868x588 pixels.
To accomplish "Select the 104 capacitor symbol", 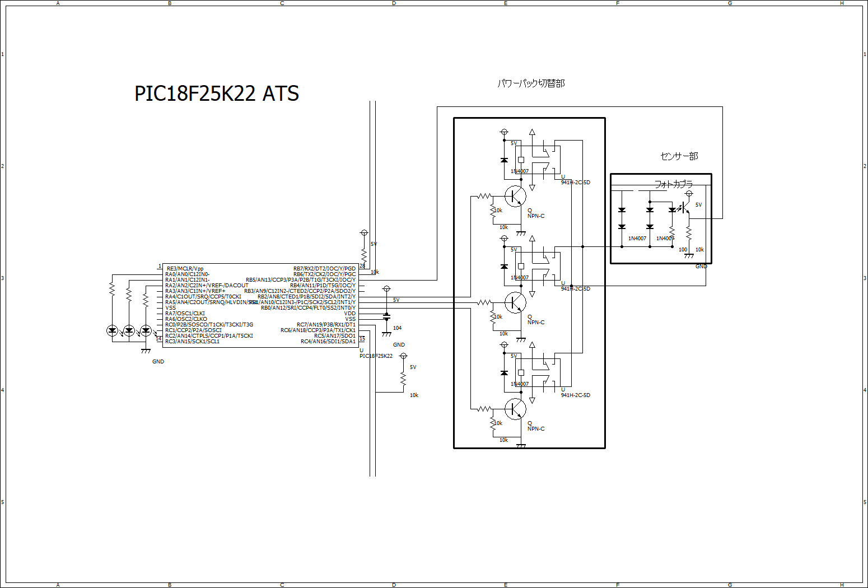I will (x=386, y=318).
